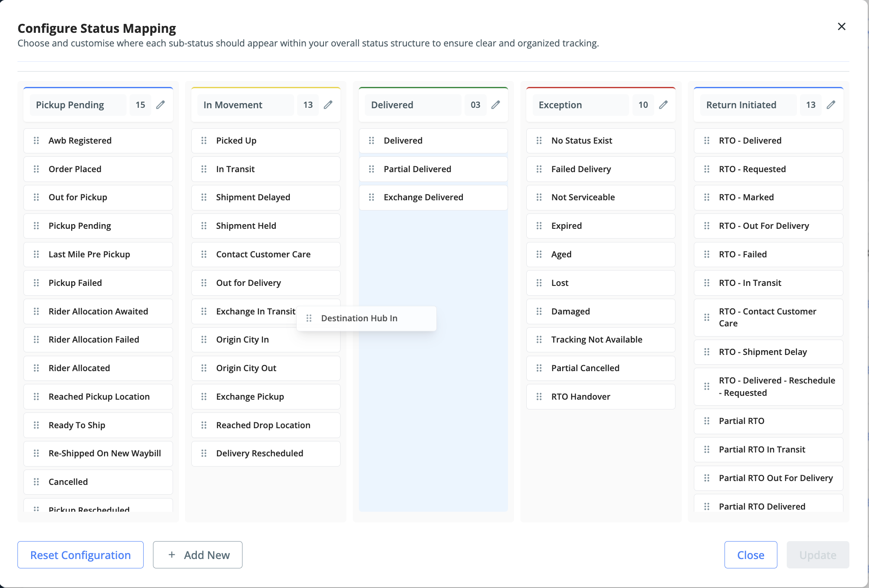This screenshot has height=588, width=869.
Task: Select the Tracking Not Available card
Action: [601, 340]
